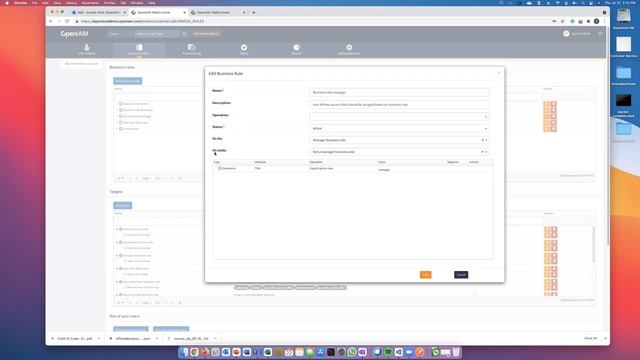Click the Description field in the dialog
This screenshot has width=640, height=360.
click(399, 104)
